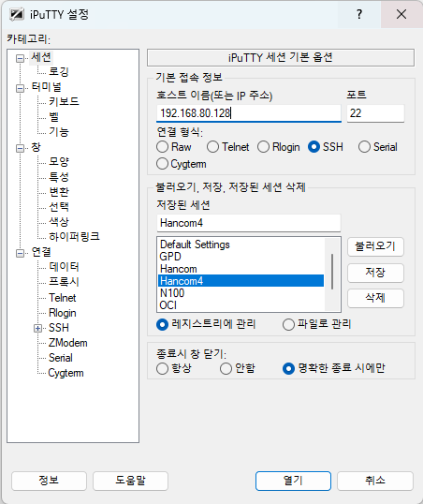Open the 키보드 settings

pos(64,101)
